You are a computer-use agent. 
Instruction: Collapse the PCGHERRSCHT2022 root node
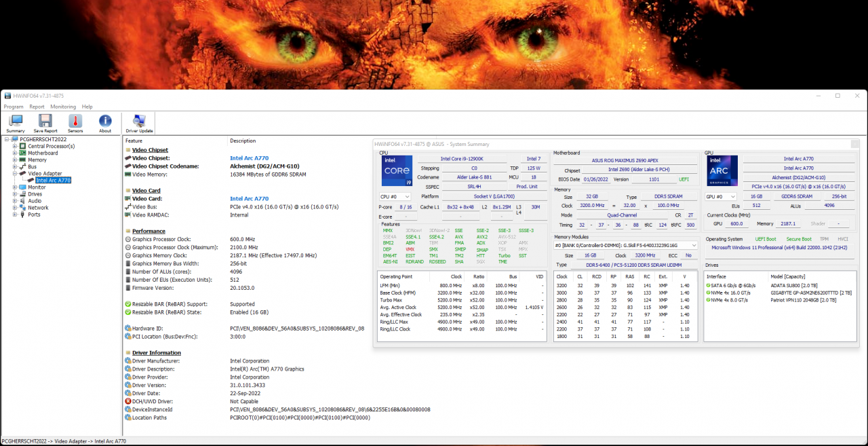click(7, 139)
